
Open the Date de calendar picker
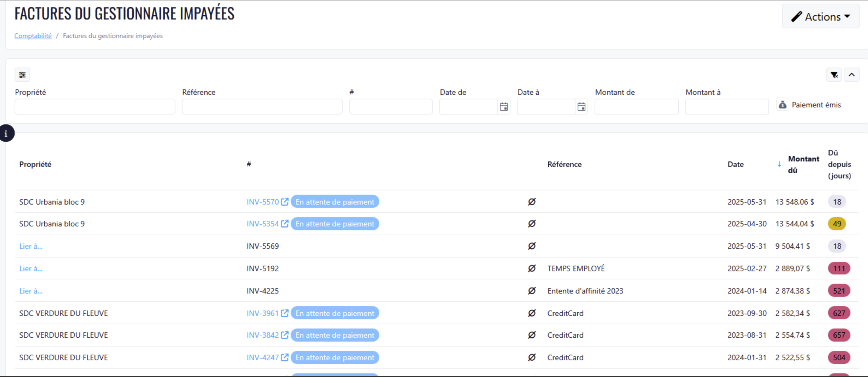[504, 107]
